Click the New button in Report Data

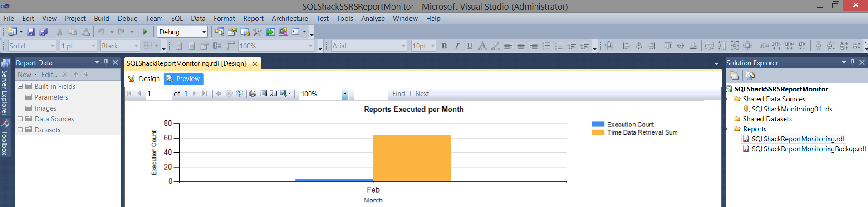(26, 75)
